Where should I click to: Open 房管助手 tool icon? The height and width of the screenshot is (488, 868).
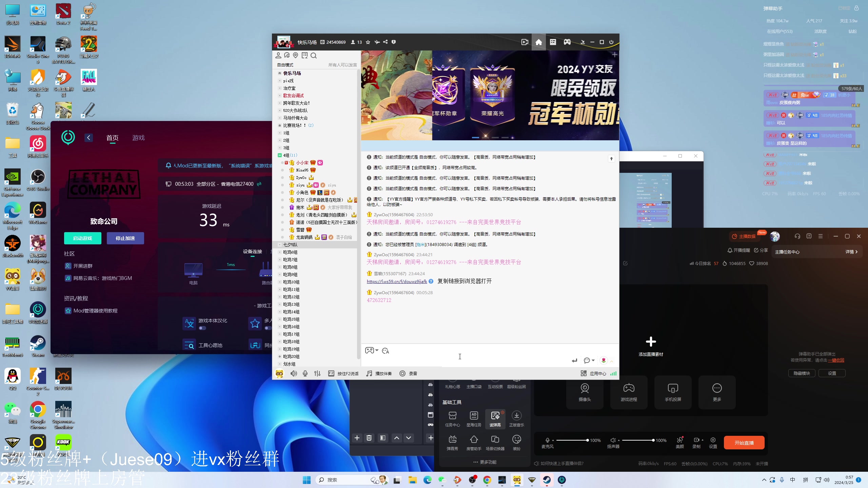tap(474, 443)
